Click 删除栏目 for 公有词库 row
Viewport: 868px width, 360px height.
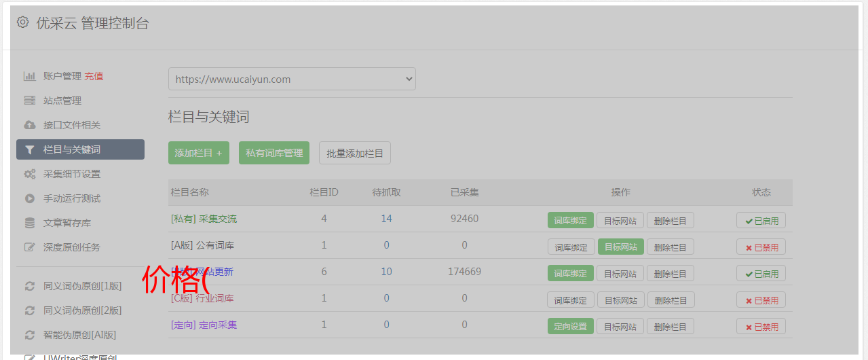671,247
